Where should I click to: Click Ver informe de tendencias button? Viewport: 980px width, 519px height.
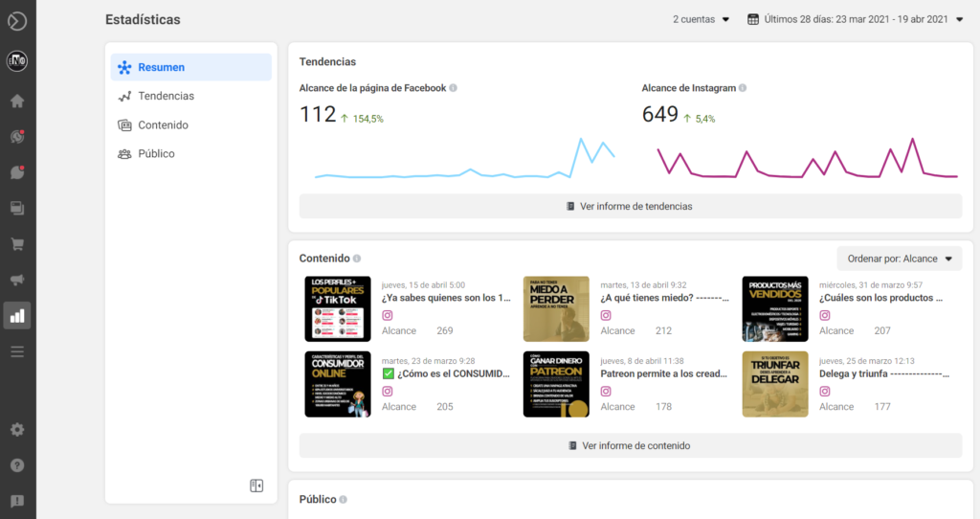point(631,206)
